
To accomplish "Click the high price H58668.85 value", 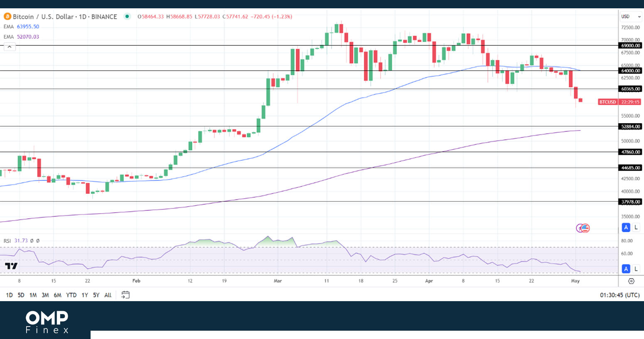I will coord(179,17).
